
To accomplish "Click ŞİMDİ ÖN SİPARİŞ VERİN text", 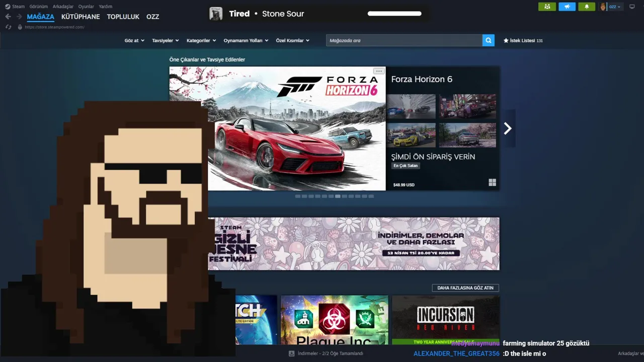I will (433, 157).
